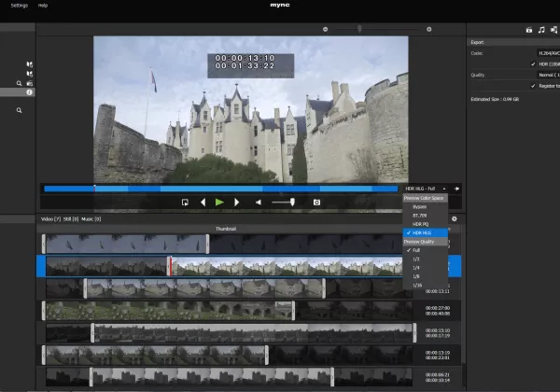Viewport: 560px width, 392px height.
Task: Select HDR PQ preview color space
Action: (x=425, y=224)
